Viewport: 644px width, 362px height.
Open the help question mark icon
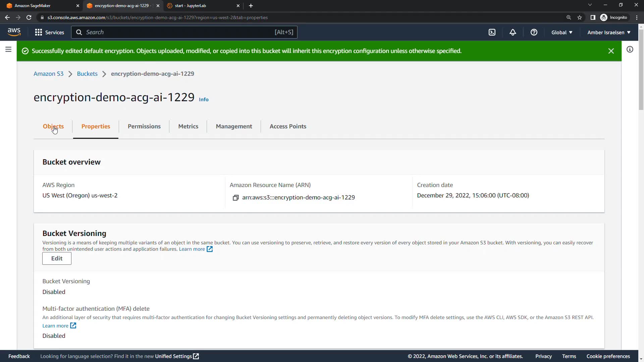click(x=534, y=32)
